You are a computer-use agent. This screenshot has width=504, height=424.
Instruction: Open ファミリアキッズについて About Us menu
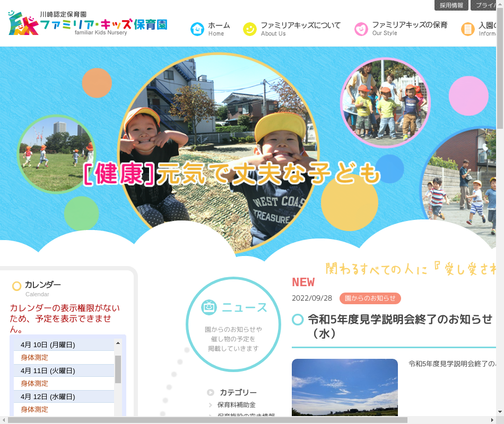point(292,29)
